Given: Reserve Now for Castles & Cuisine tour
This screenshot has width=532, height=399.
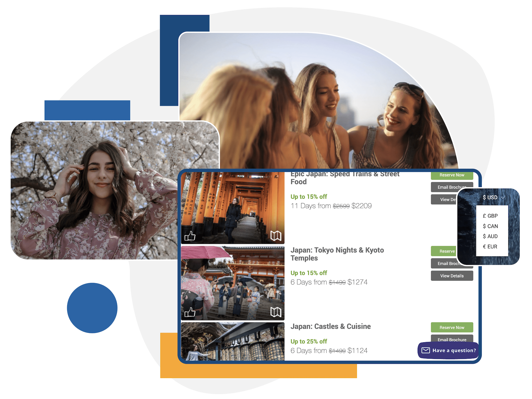Looking at the screenshot, I should pos(452,328).
